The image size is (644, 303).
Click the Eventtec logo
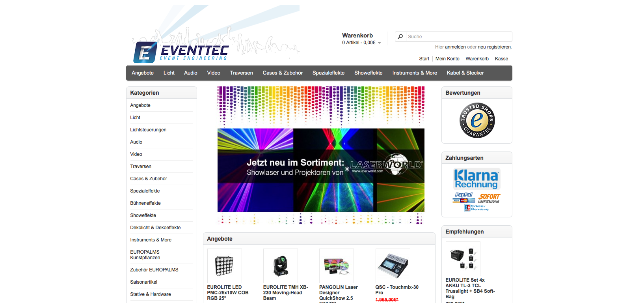(181, 52)
